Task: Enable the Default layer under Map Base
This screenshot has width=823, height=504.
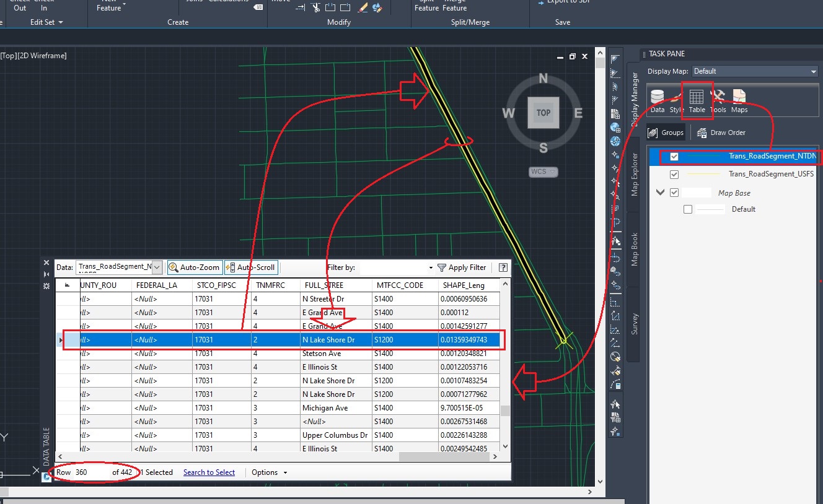Action: coord(687,209)
